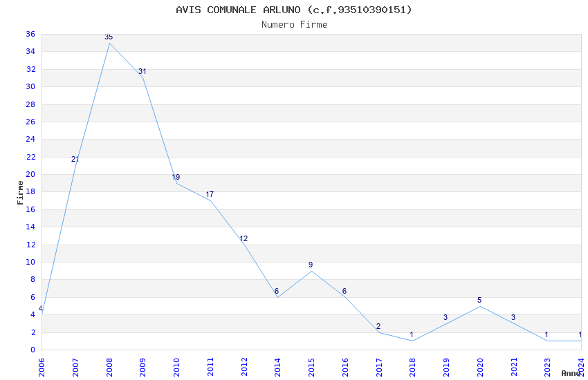Select the 2009 year label on x-axis
Image resolution: width=588 pixels, height=380 pixels.
(x=143, y=367)
